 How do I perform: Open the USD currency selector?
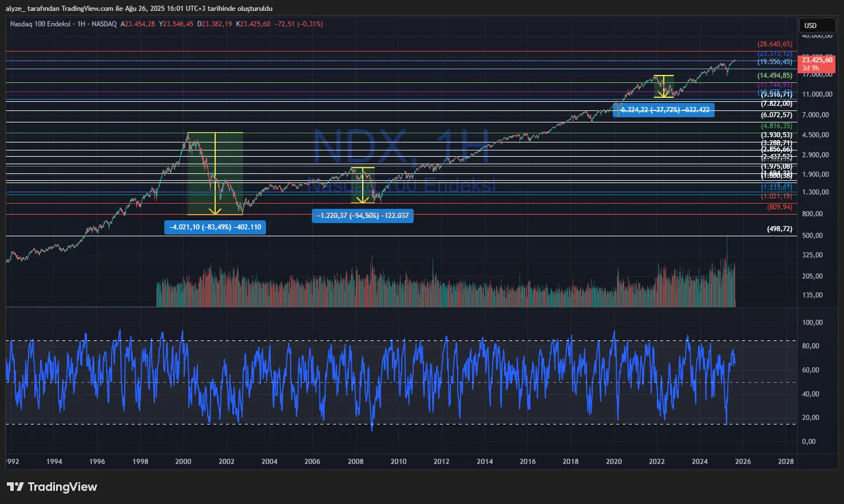(817, 25)
